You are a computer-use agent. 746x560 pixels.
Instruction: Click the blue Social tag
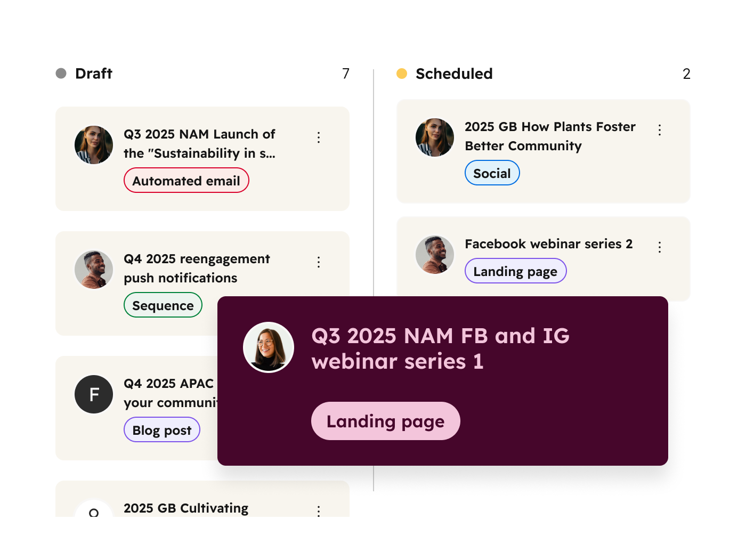pyautogui.click(x=492, y=173)
